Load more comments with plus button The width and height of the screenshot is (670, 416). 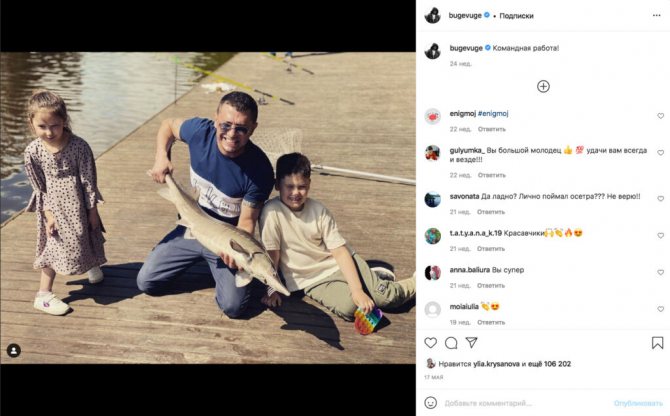[x=543, y=86]
